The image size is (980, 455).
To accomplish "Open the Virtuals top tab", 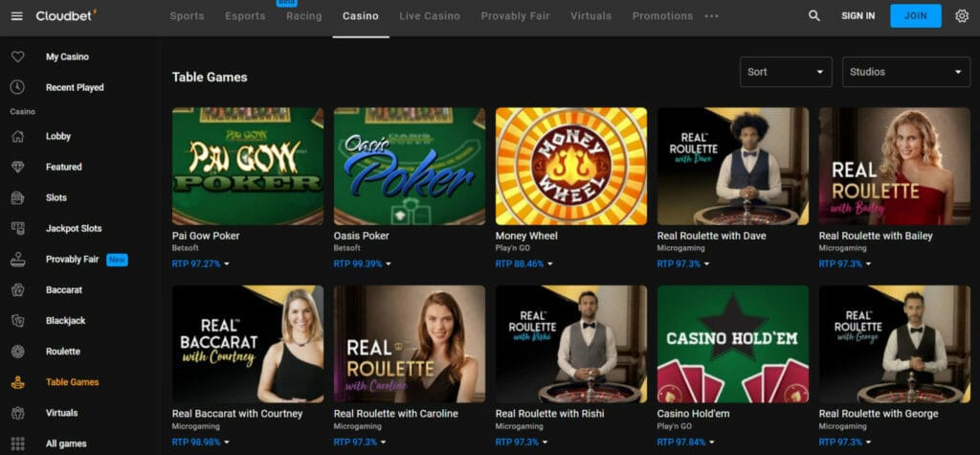I will point(591,16).
